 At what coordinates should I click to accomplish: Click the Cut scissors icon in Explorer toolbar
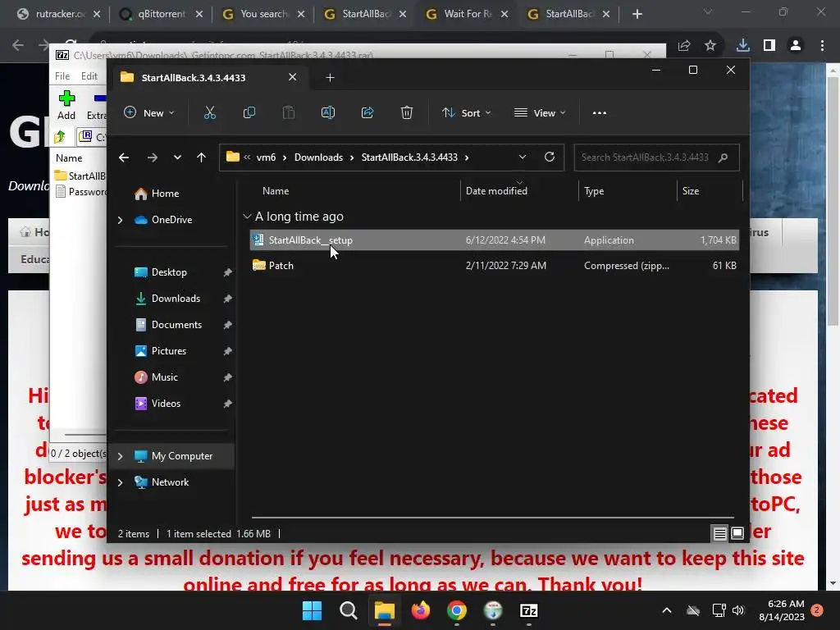click(209, 112)
